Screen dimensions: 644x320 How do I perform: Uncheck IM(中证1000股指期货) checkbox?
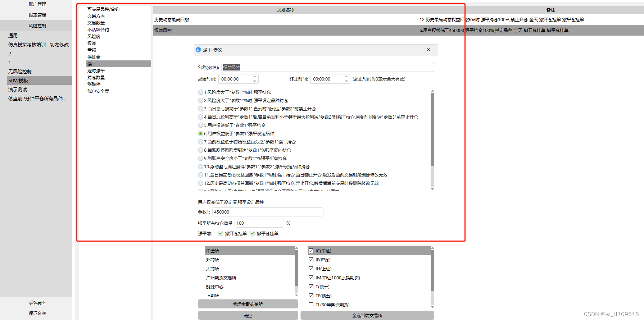[311, 278]
